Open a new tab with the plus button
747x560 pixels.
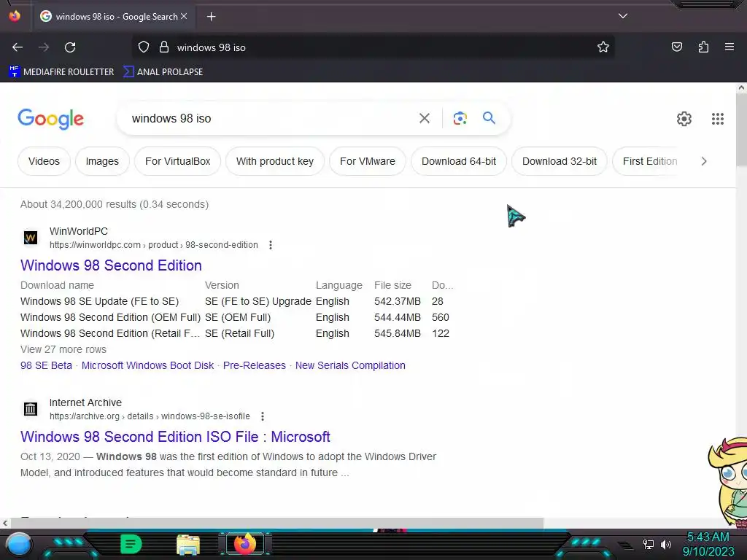coord(211,17)
